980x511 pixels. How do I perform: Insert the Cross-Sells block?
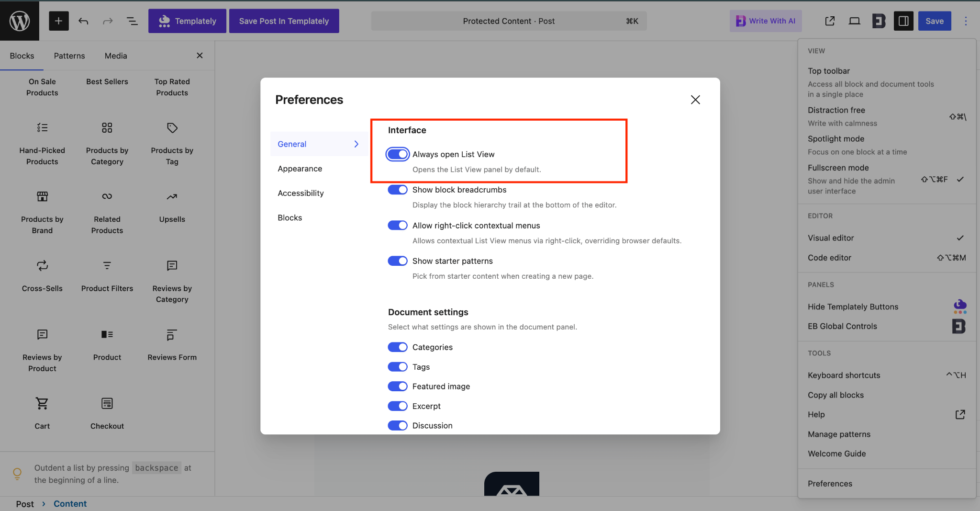coord(42,276)
